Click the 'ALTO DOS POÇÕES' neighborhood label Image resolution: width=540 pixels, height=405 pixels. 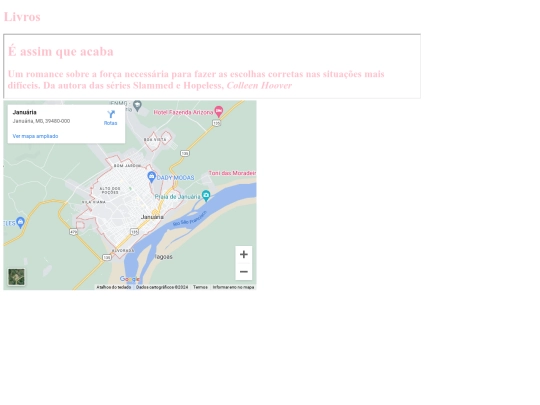click(x=110, y=190)
